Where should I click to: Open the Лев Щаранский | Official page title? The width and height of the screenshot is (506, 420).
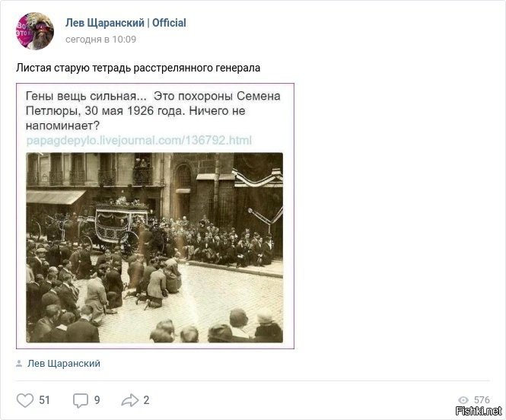[x=126, y=23]
